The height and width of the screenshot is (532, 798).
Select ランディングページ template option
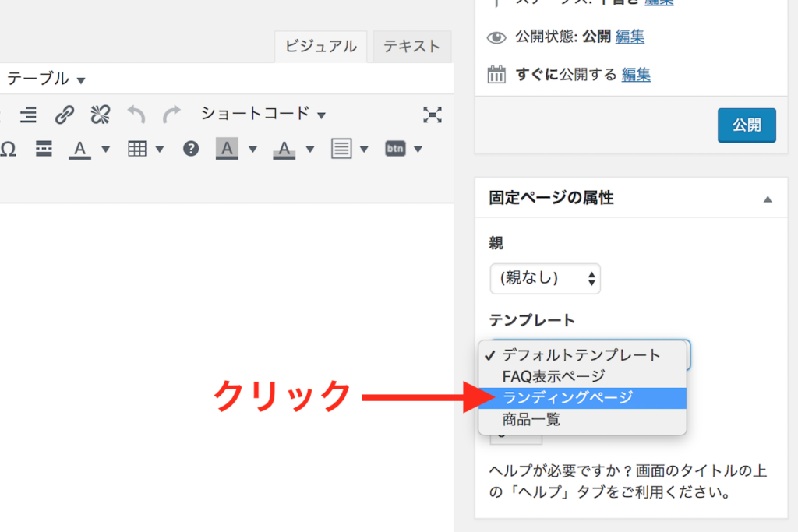(x=568, y=398)
